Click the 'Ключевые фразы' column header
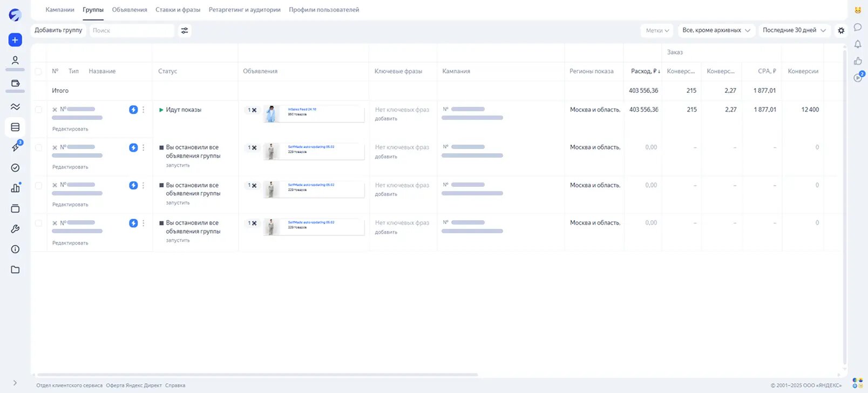This screenshot has width=868, height=393. pos(398,71)
